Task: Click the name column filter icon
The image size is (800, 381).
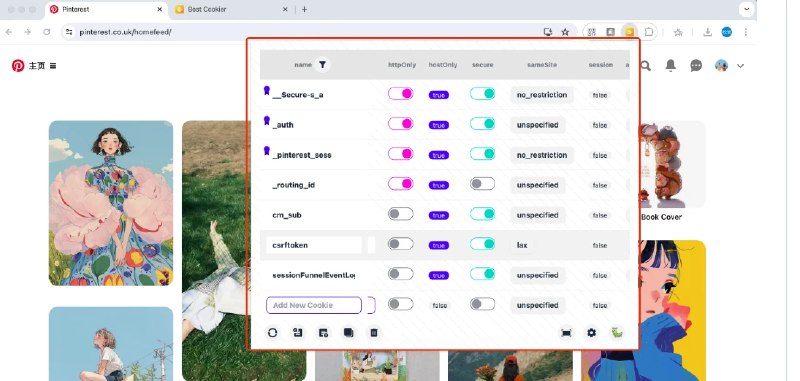Action: pyautogui.click(x=322, y=65)
